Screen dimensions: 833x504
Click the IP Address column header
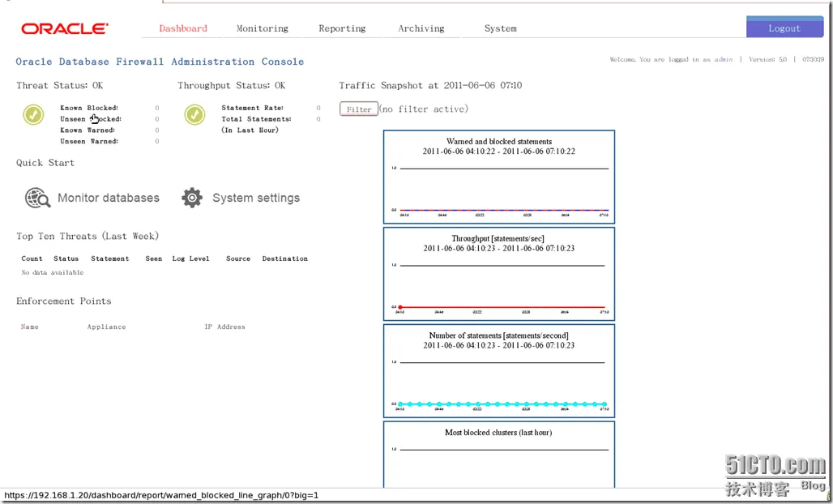click(x=224, y=327)
